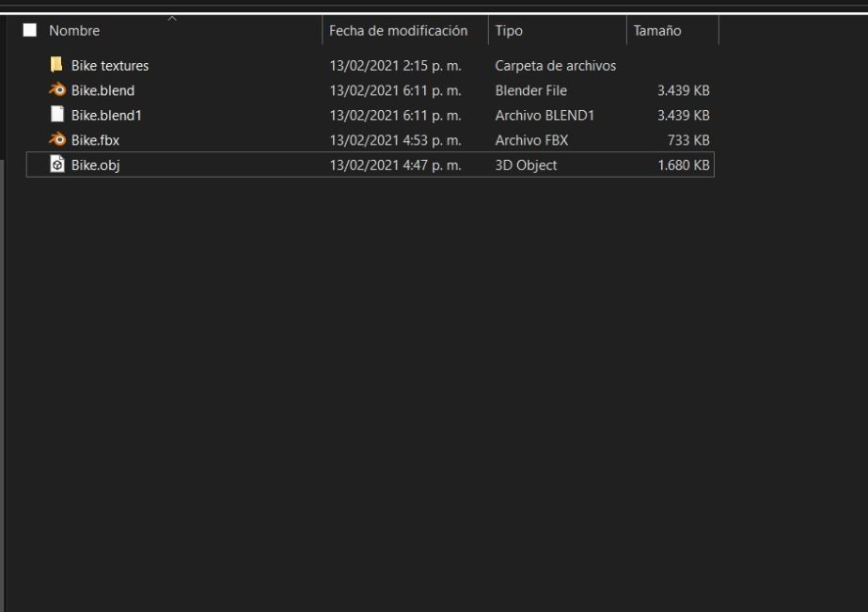The width and height of the screenshot is (868, 612).
Task: Sort by Fecha de modificación column
Action: 398,31
